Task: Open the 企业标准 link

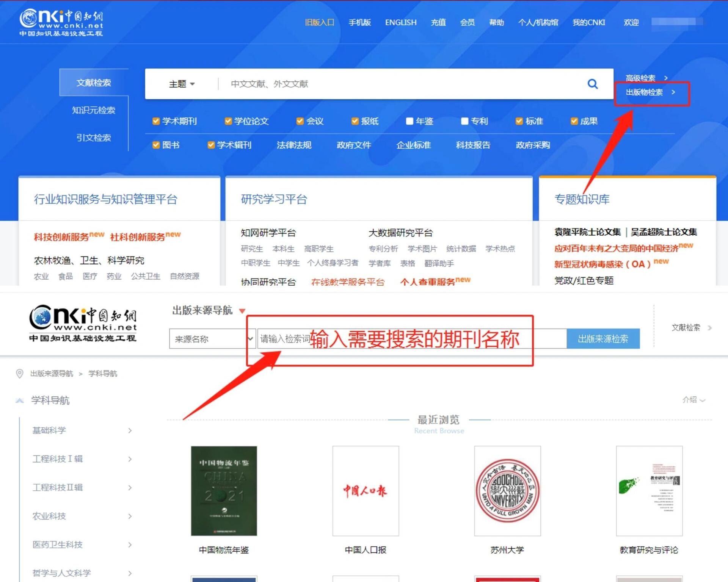Action: (x=413, y=145)
